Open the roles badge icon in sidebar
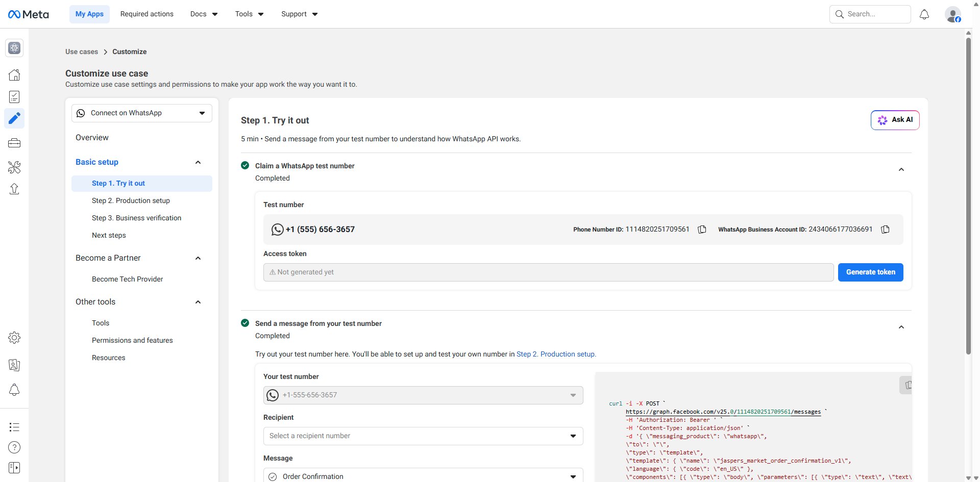Screen dimensions: 980x482 pos(14,365)
